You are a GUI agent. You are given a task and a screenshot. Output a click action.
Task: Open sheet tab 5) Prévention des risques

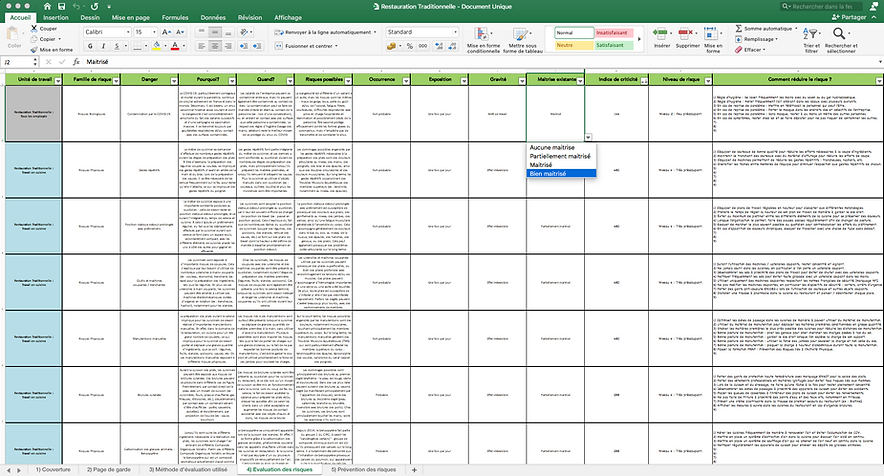click(363, 469)
